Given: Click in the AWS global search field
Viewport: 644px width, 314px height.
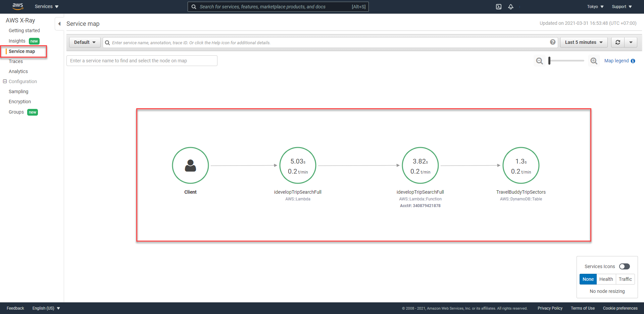Looking at the screenshot, I should coord(278,7).
